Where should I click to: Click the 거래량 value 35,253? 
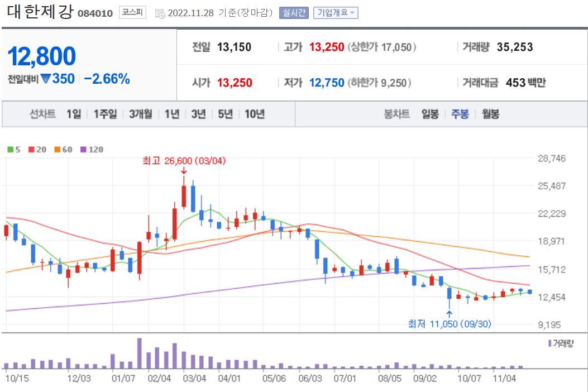pyautogui.click(x=515, y=47)
